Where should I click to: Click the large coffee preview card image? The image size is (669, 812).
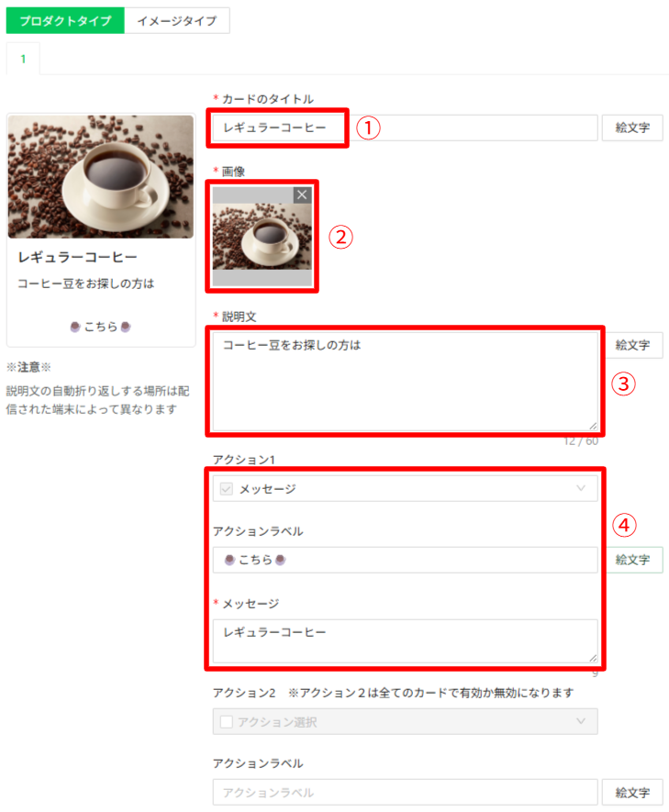(100, 176)
